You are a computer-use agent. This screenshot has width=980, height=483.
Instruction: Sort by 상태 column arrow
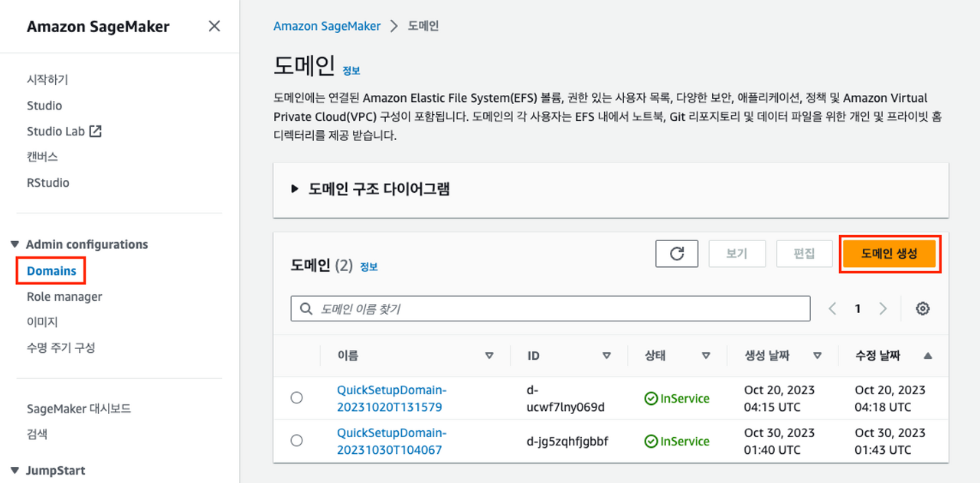[x=706, y=356]
